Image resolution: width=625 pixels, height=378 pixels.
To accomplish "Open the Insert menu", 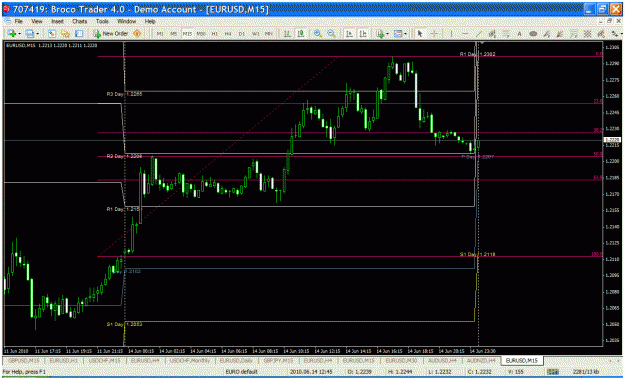I will (x=57, y=21).
